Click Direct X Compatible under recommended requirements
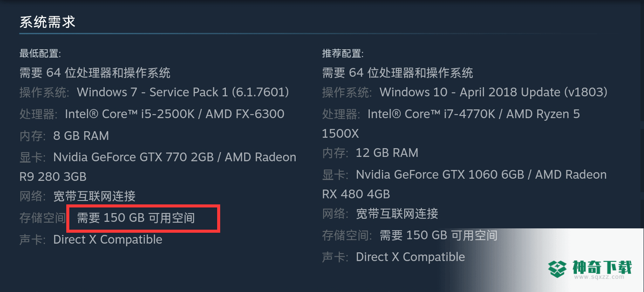 (x=410, y=257)
